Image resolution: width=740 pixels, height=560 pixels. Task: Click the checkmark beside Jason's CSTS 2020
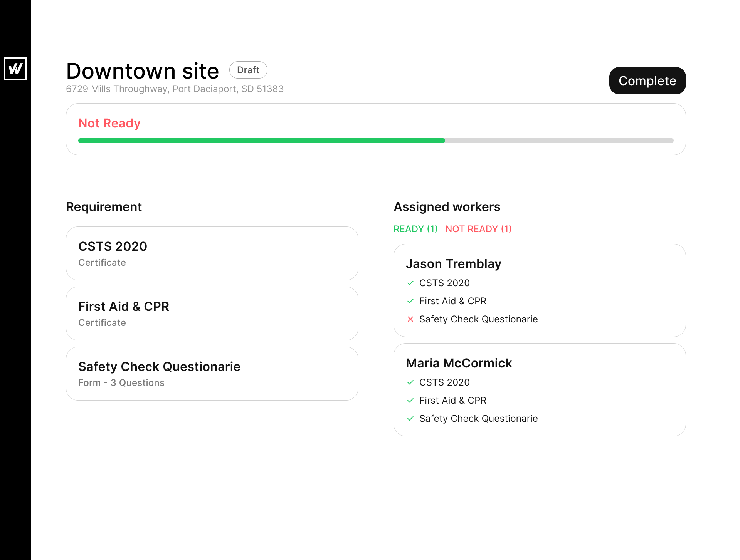pyautogui.click(x=410, y=283)
